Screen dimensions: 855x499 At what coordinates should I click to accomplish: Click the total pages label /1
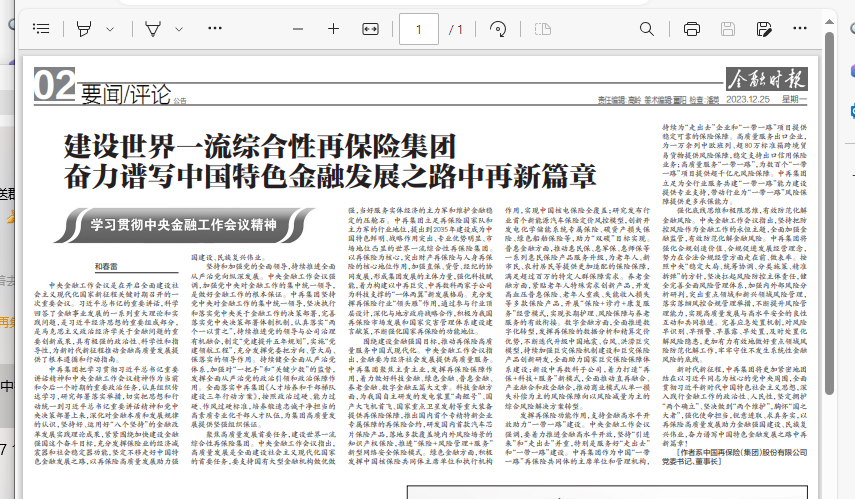tap(456, 29)
